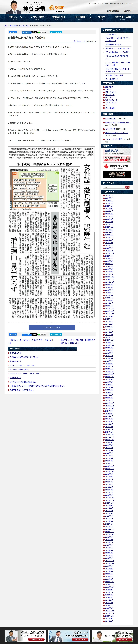This screenshot has width=138, height=644.
Task: Open the タブーな言論 category
Action: click(x=110, y=108)
